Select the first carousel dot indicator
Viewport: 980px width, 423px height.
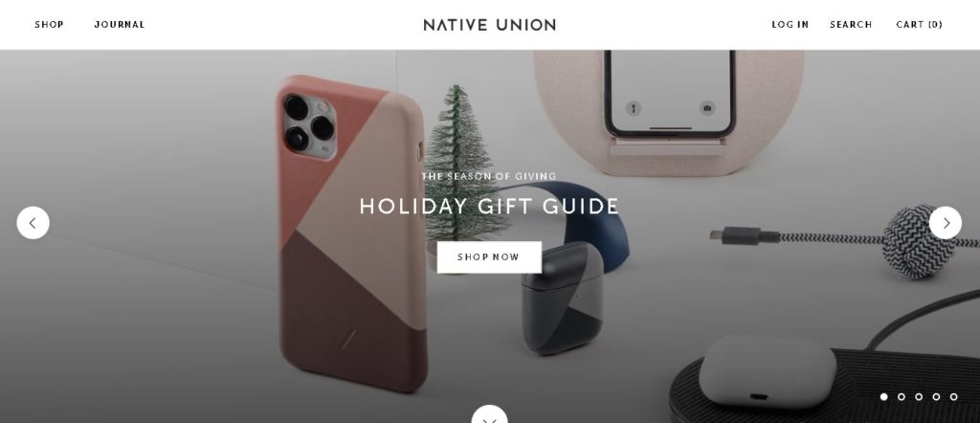[883, 397]
